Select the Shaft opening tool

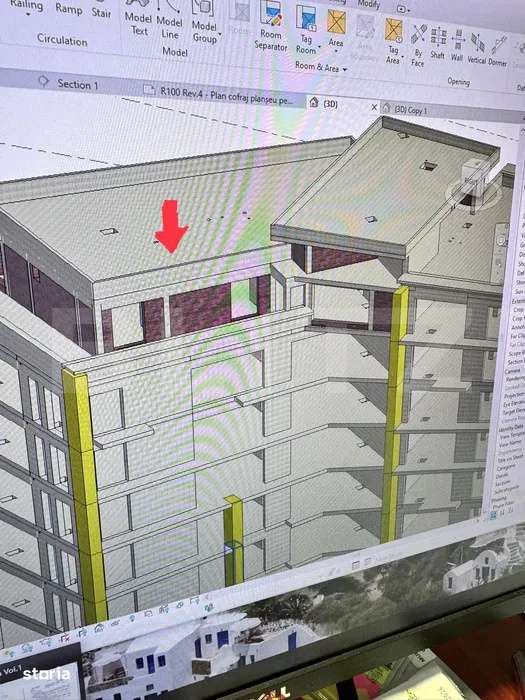(438, 43)
